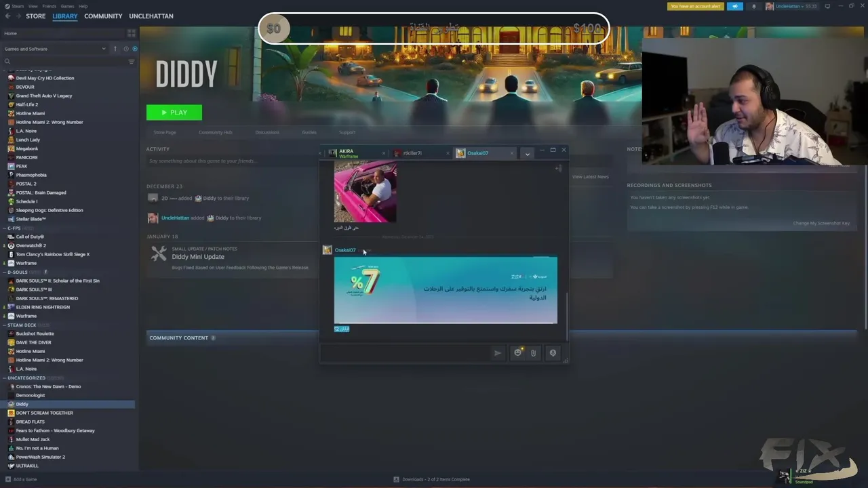Select ULTRAKILL in the library list
Image resolution: width=868 pixels, height=488 pixels.
pos(27,466)
